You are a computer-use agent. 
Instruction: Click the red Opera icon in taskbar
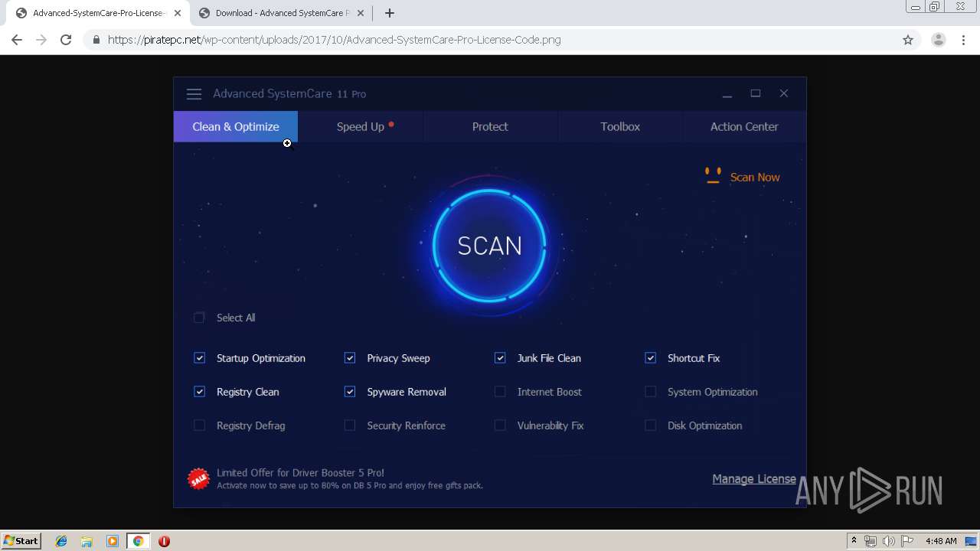tap(164, 541)
